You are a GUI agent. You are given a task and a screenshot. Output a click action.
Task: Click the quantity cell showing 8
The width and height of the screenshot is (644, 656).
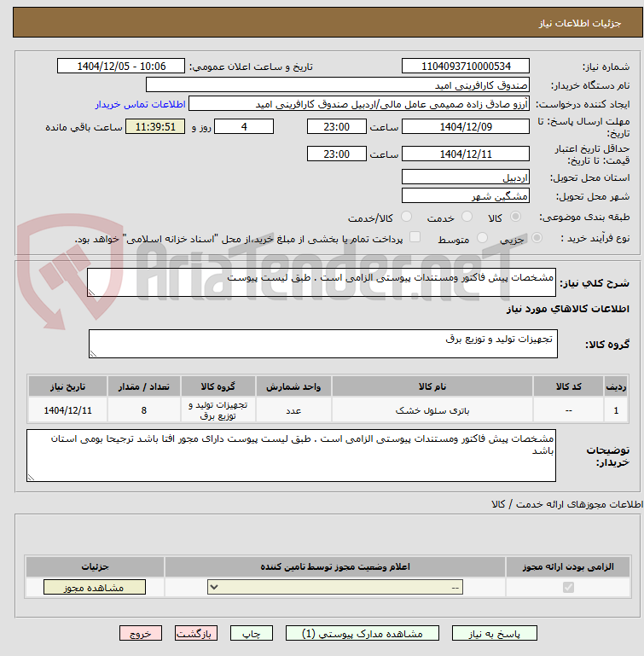click(x=144, y=410)
